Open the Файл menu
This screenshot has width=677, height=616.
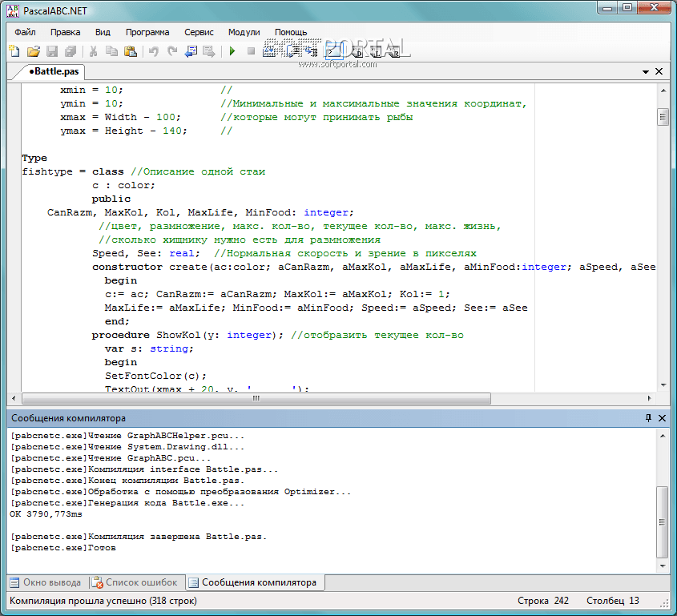point(25,32)
